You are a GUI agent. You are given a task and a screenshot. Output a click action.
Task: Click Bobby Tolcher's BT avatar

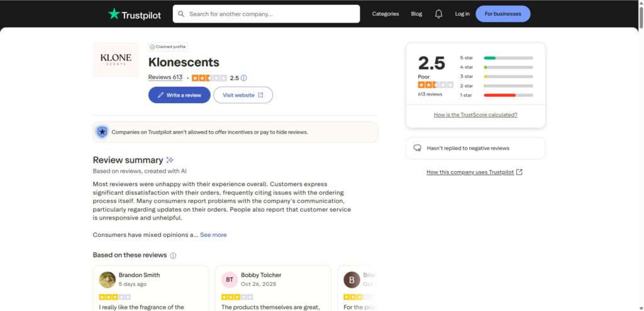pyautogui.click(x=230, y=280)
